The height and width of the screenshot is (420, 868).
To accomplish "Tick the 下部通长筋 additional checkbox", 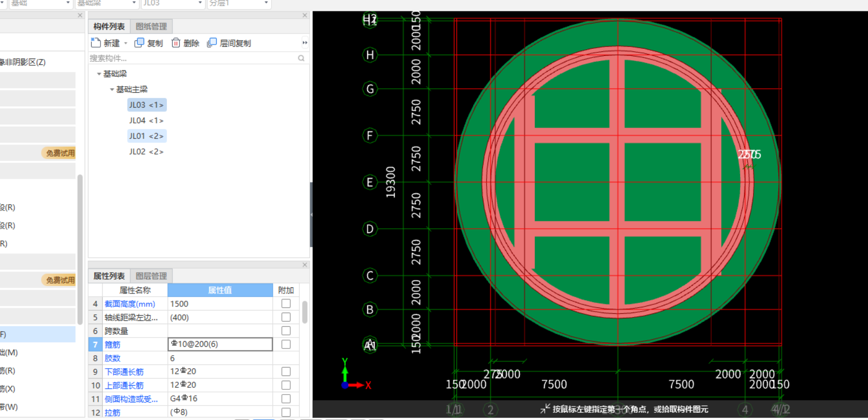I will [286, 371].
